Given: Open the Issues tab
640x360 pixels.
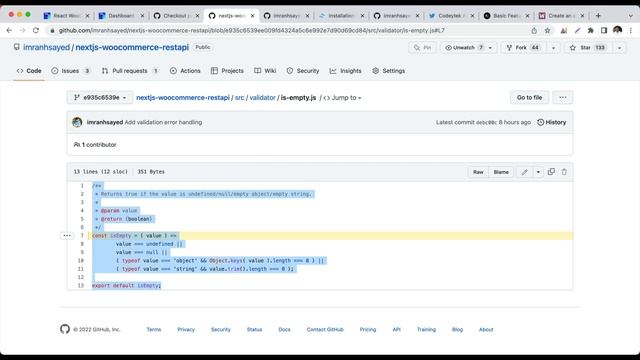Looking at the screenshot, I should [x=71, y=71].
